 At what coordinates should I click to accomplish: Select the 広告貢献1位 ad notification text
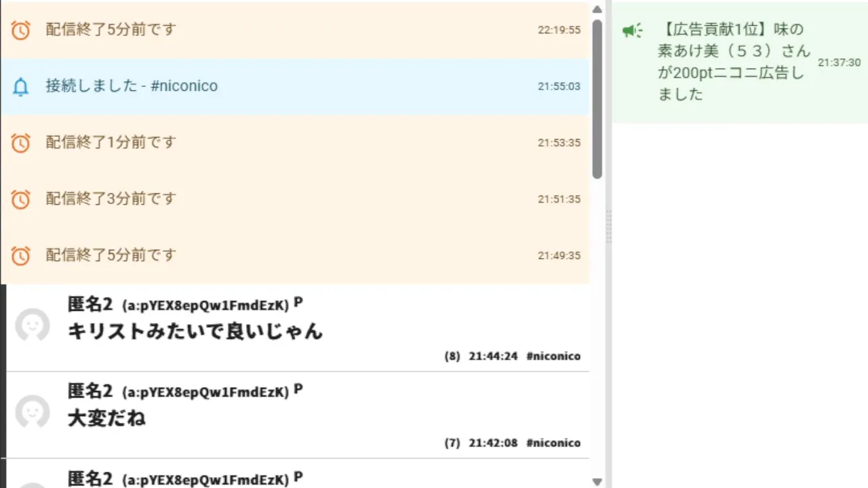click(734, 62)
